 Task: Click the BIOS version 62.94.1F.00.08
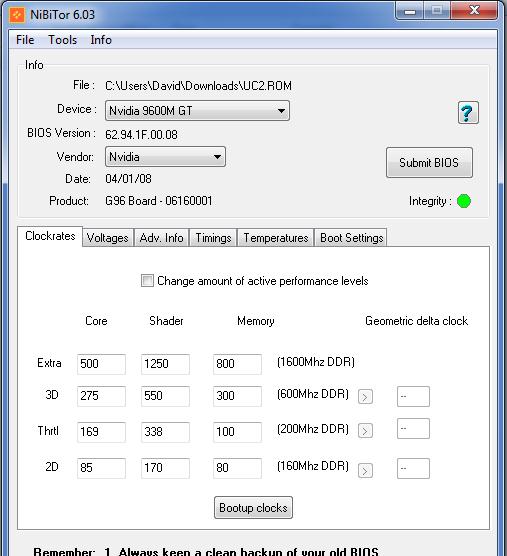pyautogui.click(x=141, y=135)
